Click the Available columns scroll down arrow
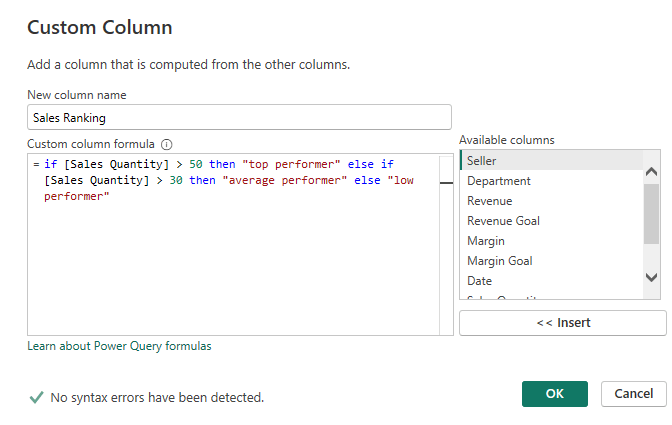This screenshot has width=672, height=425. pos(651,277)
